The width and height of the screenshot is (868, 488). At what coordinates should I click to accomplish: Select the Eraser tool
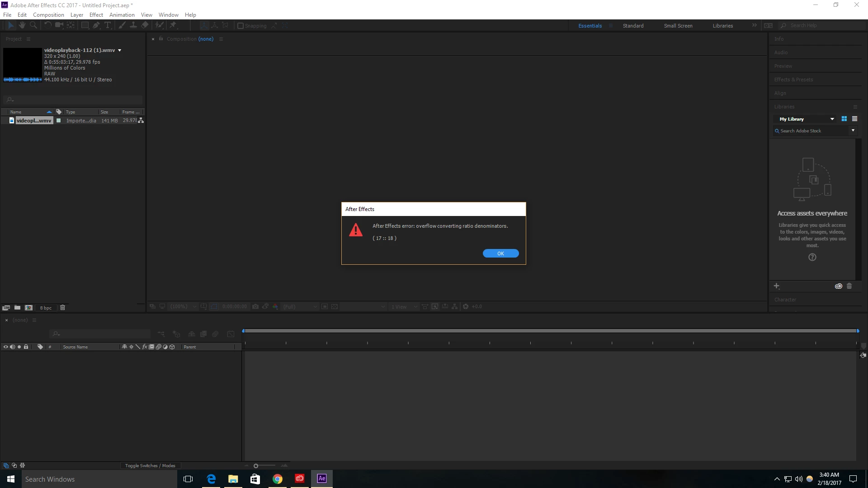tap(145, 25)
